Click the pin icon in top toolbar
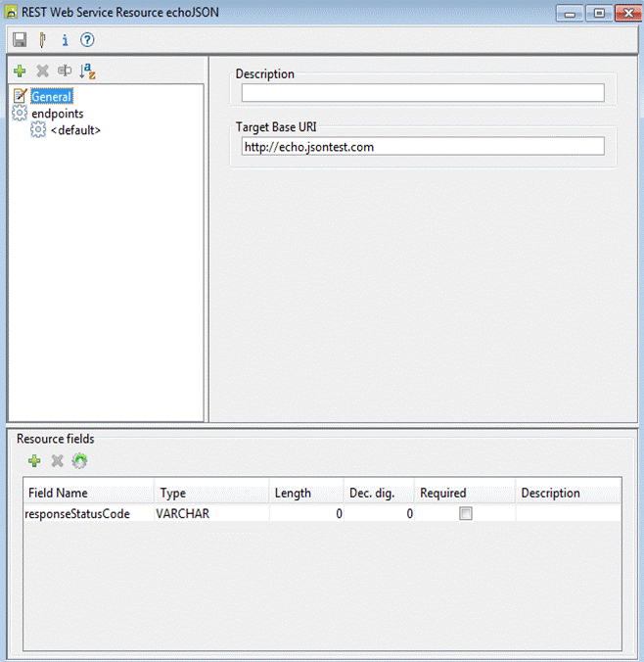 coord(42,40)
